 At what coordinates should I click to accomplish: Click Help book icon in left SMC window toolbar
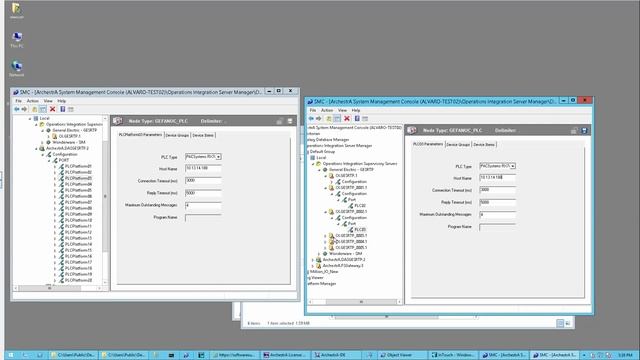[x=63, y=109]
